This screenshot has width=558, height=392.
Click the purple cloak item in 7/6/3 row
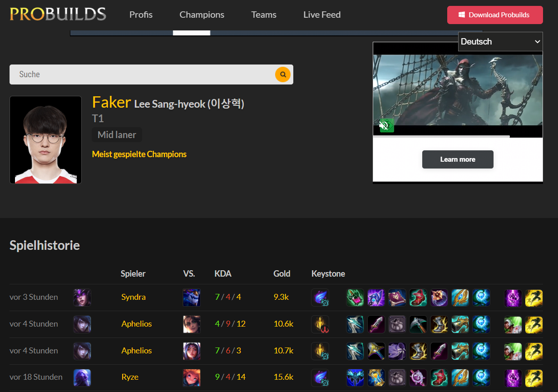[x=397, y=351]
